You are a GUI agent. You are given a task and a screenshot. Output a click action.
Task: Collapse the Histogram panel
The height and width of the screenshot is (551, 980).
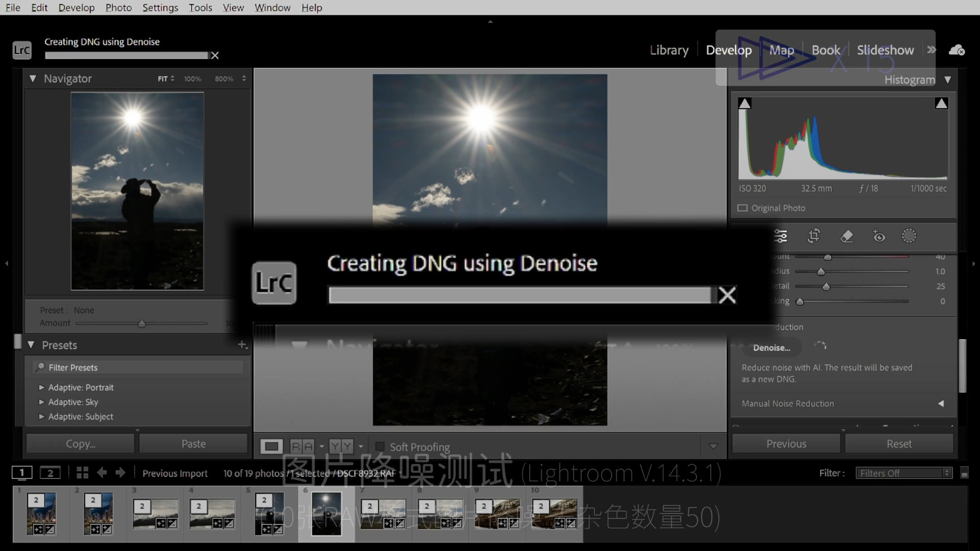(x=948, y=80)
